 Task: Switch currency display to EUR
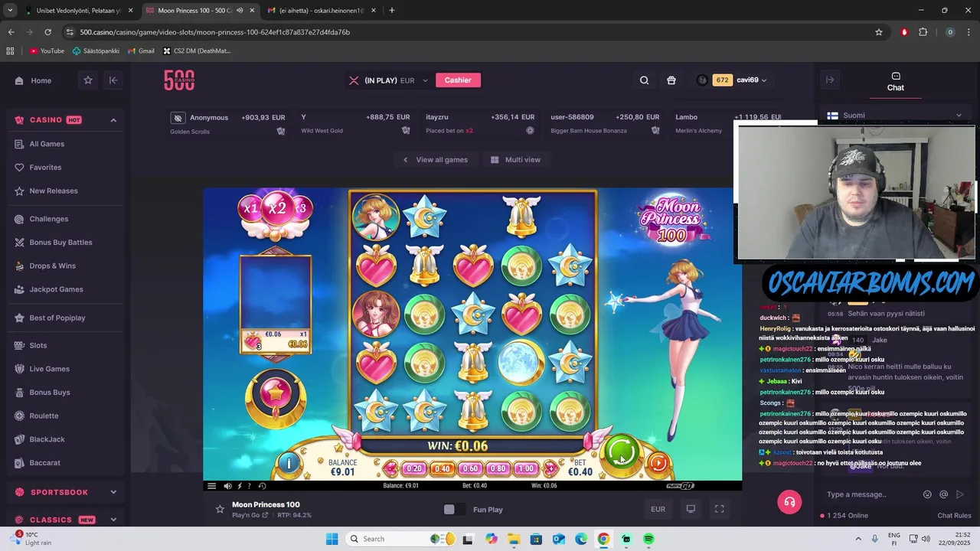tap(658, 509)
